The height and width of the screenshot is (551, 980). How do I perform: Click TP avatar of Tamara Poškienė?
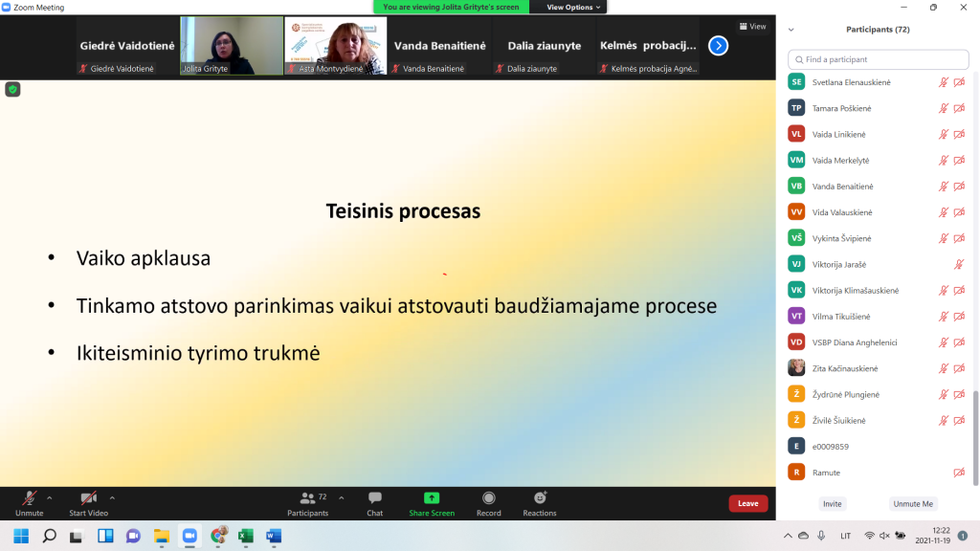tap(796, 108)
